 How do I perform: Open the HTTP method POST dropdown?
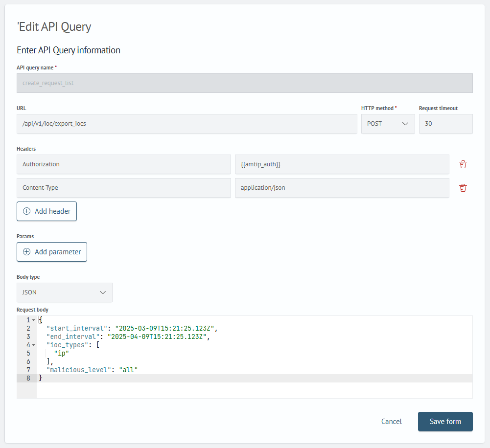388,124
